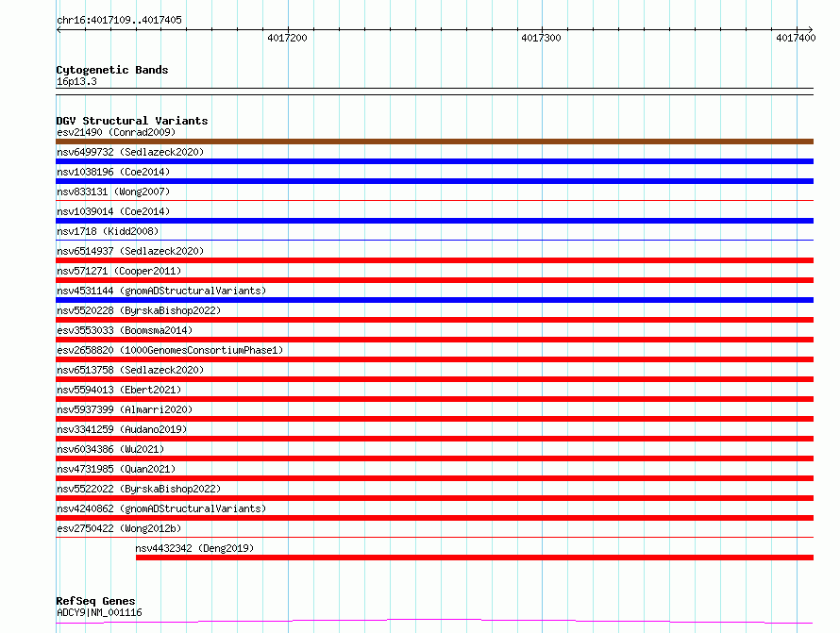Click the nsv1038196 (Coe2014) variant label

click(113, 172)
